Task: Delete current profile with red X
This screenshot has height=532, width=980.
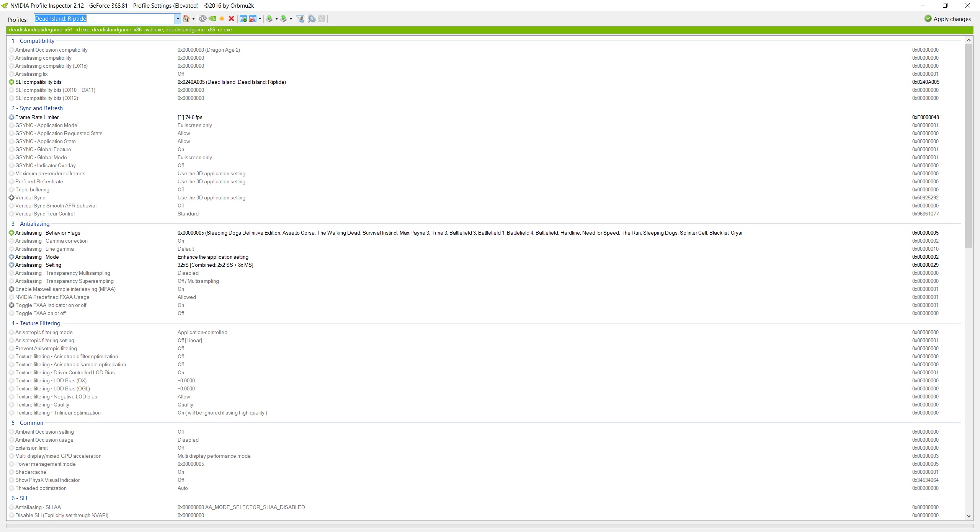Action: tap(231, 19)
